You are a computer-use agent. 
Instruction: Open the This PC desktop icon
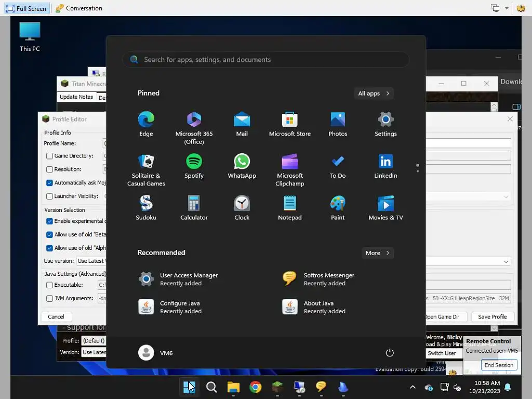30,37
